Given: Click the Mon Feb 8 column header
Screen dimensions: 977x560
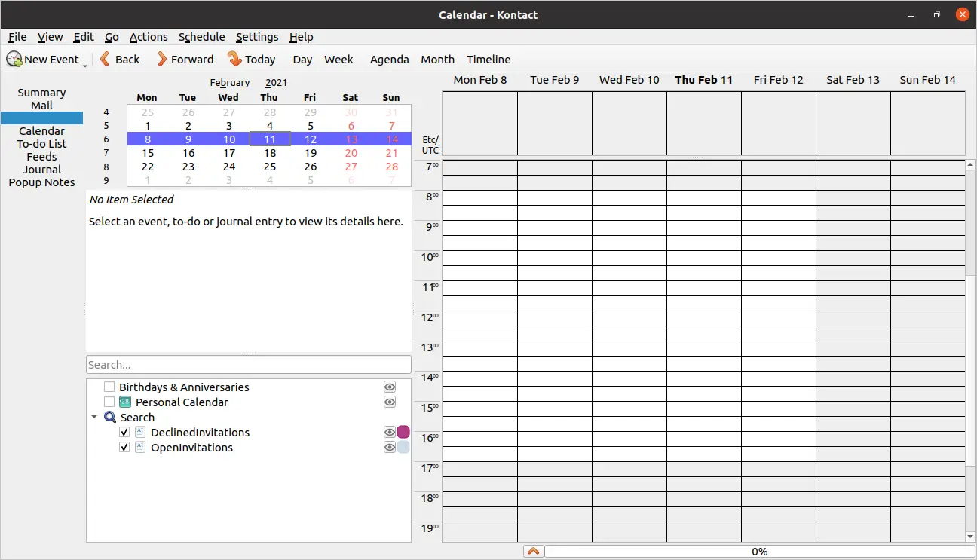Looking at the screenshot, I should (x=480, y=80).
